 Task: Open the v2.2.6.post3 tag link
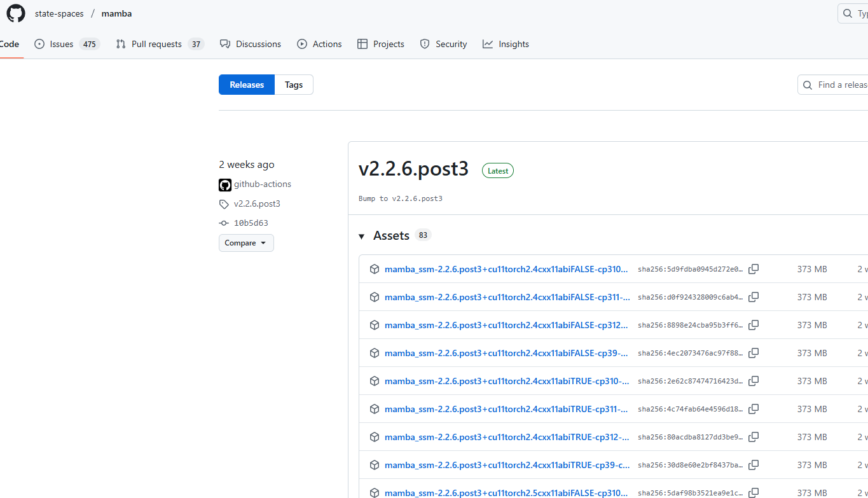[x=257, y=204]
